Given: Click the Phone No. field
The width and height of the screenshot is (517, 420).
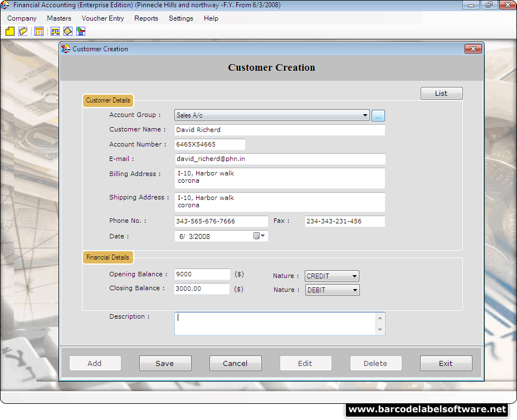Looking at the screenshot, I should (x=221, y=221).
